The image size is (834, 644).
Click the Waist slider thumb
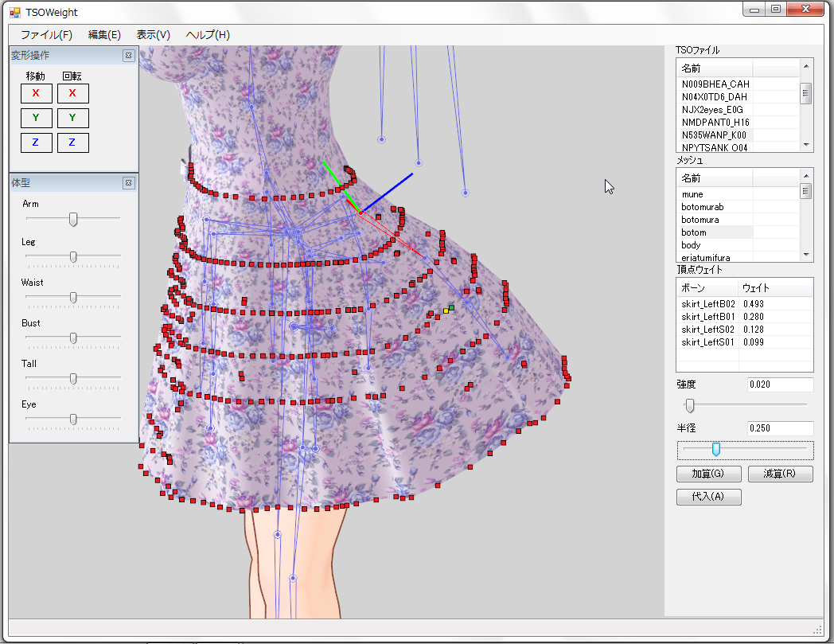[73, 298]
